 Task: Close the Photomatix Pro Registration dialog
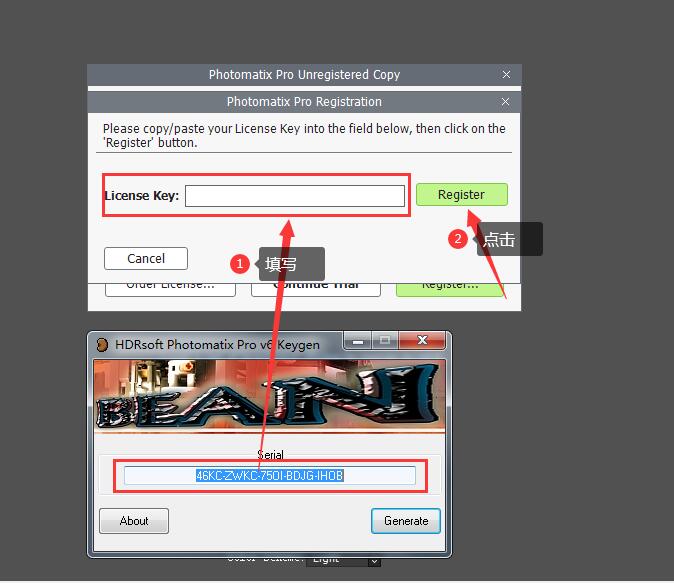[506, 102]
